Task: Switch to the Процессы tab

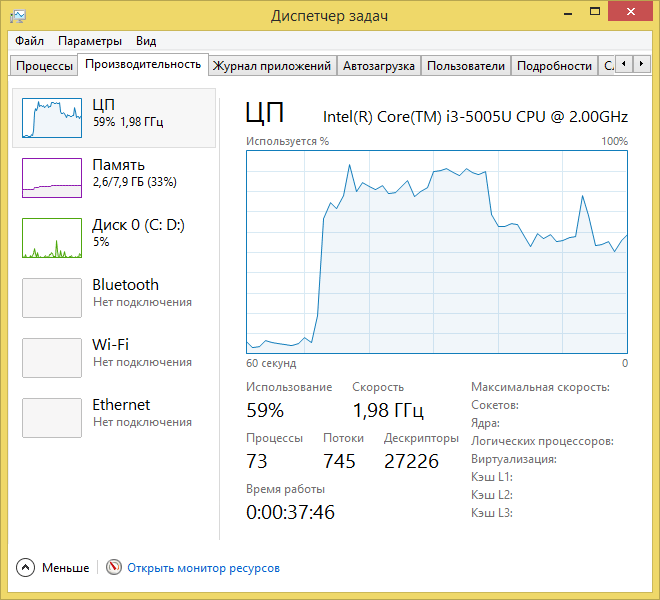Action: (44, 66)
